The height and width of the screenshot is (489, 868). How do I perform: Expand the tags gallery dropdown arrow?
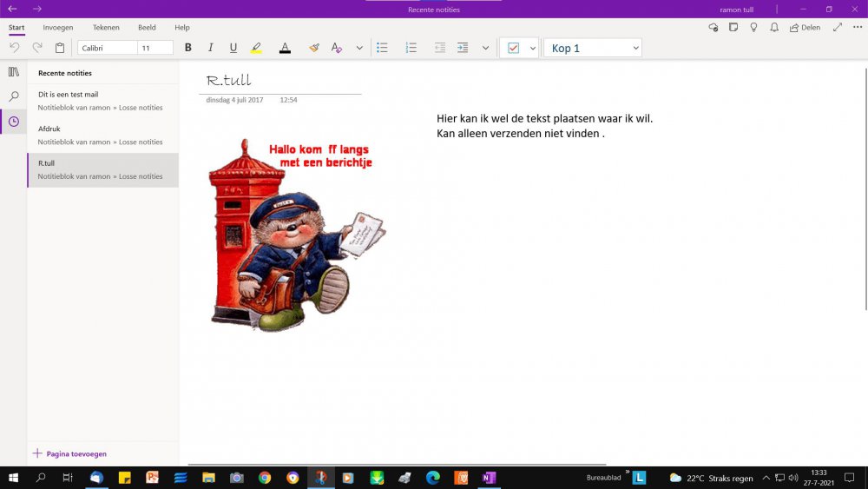[x=532, y=48]
